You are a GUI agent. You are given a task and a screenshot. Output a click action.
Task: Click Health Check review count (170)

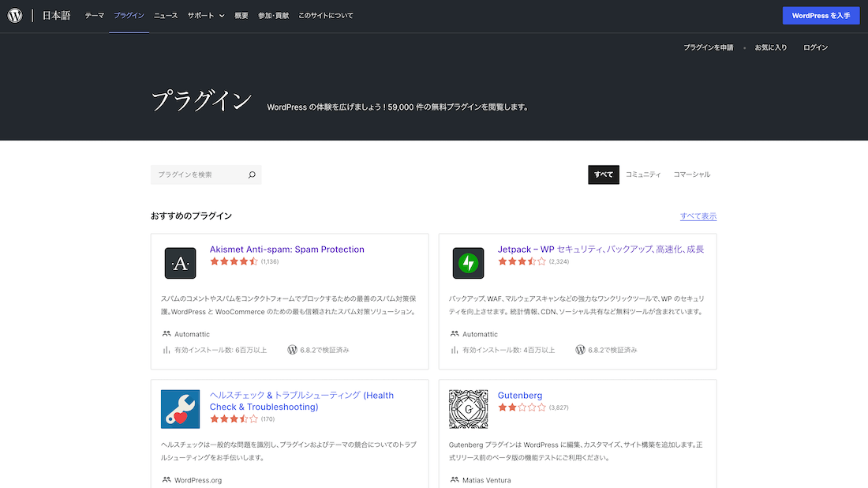(x=268, y=419)
